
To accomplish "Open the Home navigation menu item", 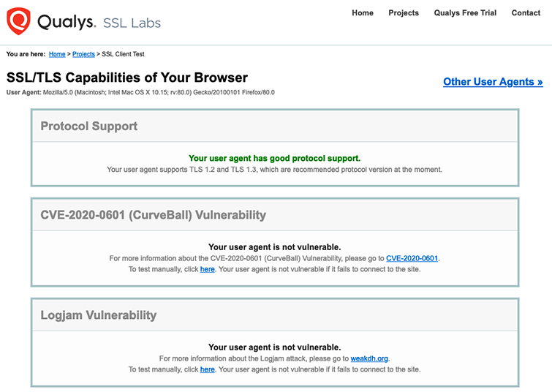I will 363,12.
